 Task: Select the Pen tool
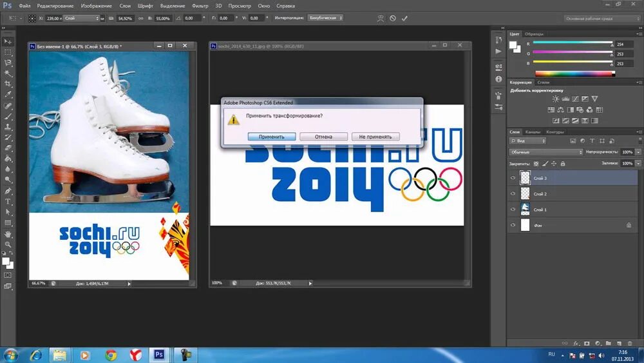tap(8, 191)
